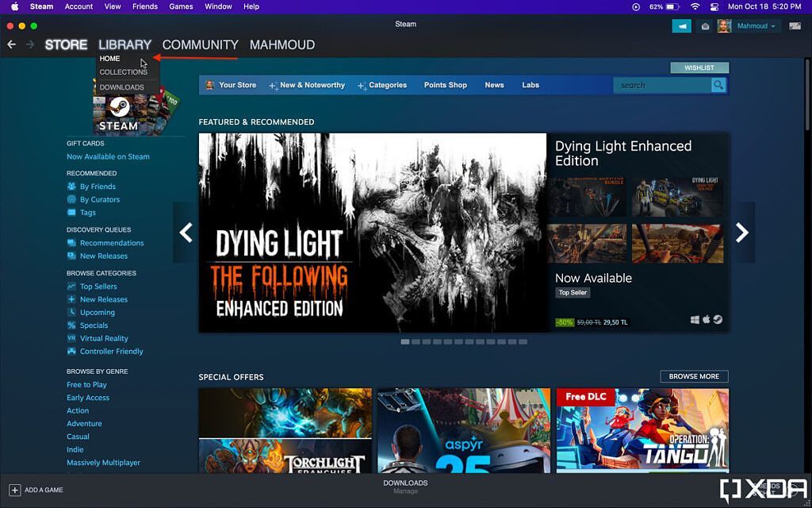Click the WISHLIST button
812x508 pixels.
pos(699,68)
